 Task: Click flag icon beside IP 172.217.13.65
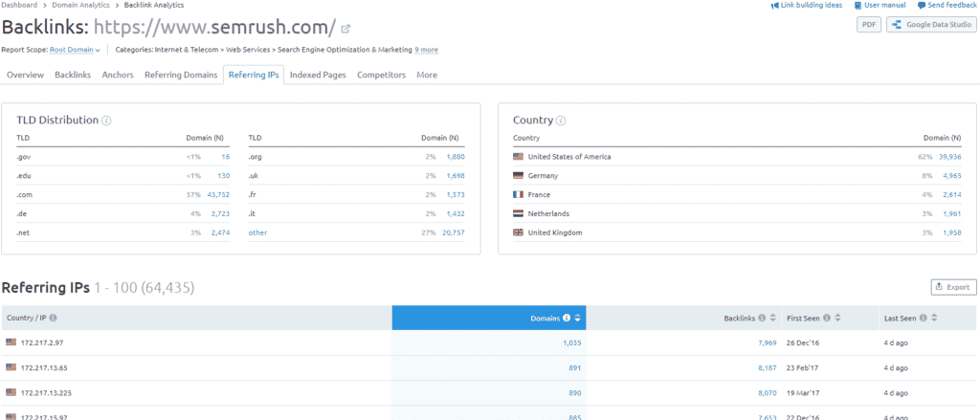point(11,367)
